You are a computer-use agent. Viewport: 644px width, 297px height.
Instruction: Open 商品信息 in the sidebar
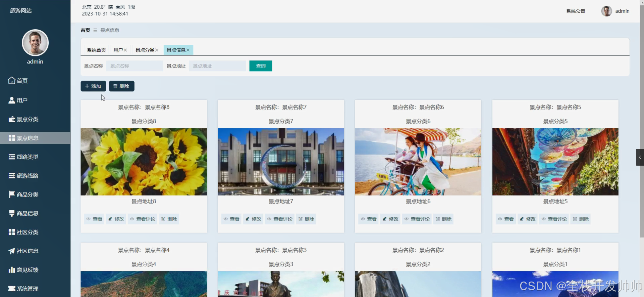[x=35, y=213]
